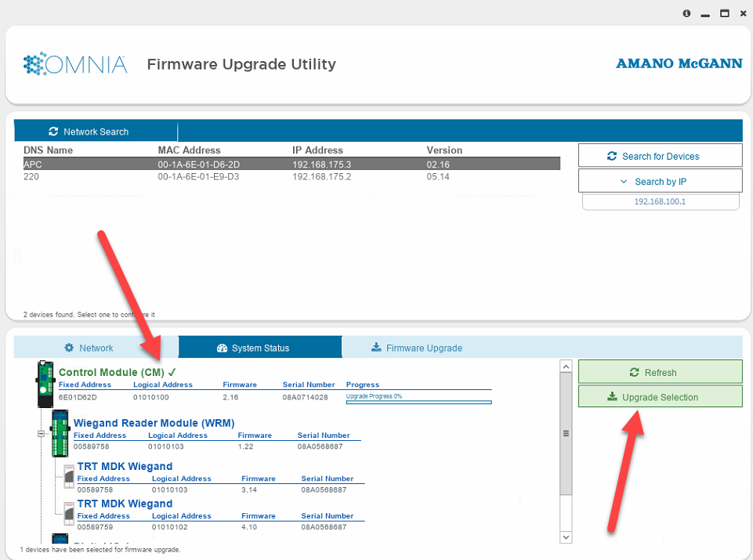The height and width of the screenshot is (560, 753).
Task: Click the IP field showing 192.168.100.1
Action: (661, 201)
